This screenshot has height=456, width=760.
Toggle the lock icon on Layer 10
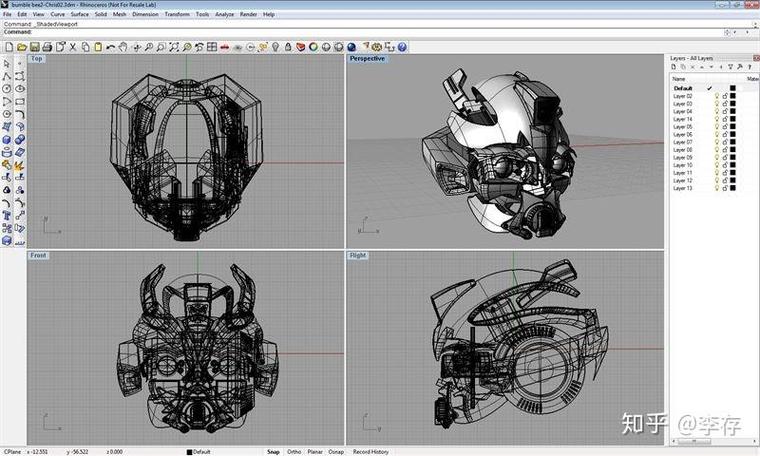click(x=725, y=165)
